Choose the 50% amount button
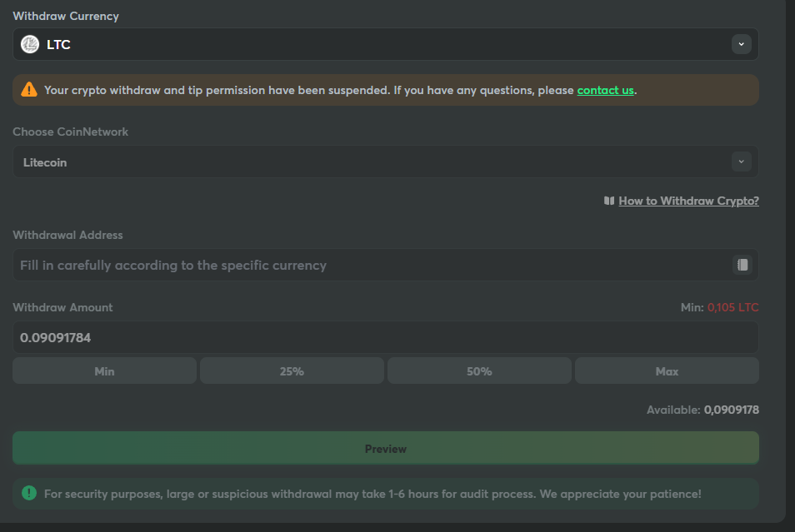Image resolution: width=795 pixels, height=532 pixels. point(479,371)
